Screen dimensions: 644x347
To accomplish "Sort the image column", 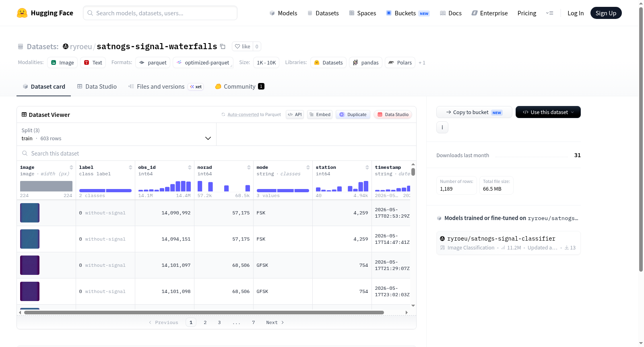I will click(71, 167).
